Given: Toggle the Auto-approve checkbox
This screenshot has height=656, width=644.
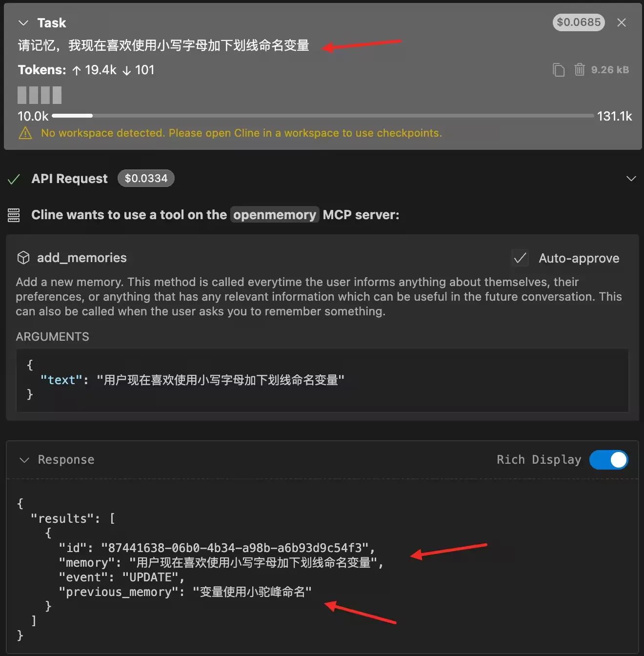Looking at the screenshot, I should [520, 258].
